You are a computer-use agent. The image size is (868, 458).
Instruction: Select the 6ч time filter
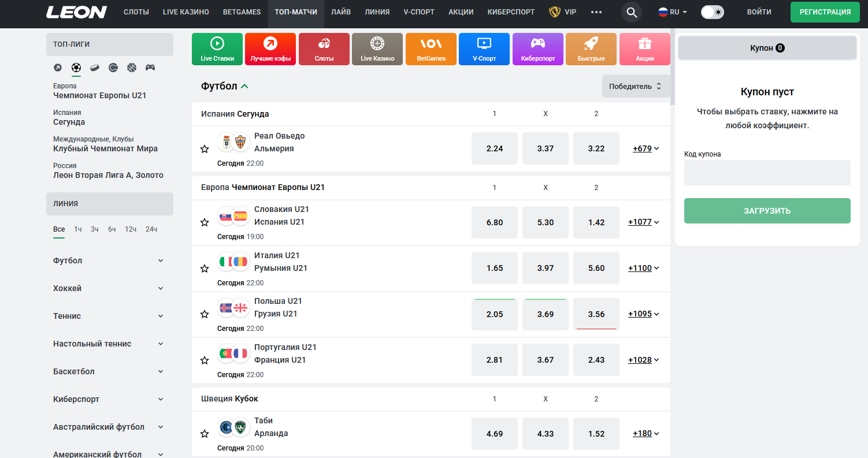click(112, 229)
